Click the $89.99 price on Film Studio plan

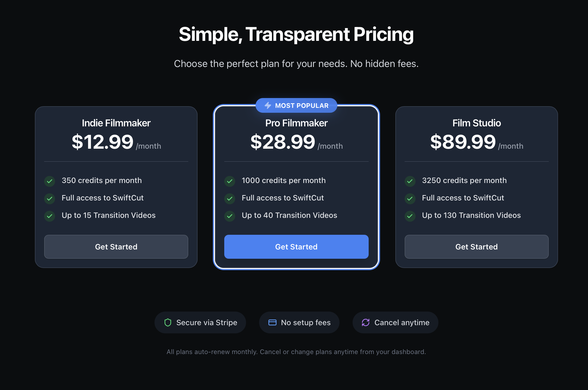coord(463,142)
